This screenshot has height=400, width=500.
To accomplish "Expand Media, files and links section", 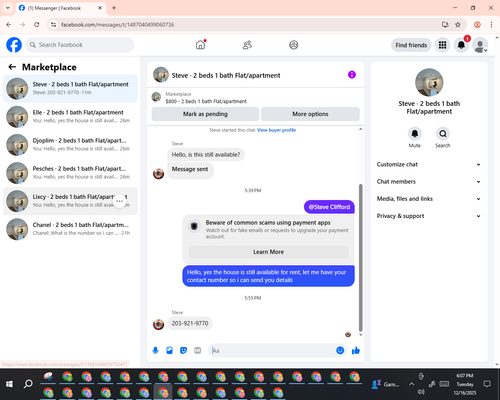I will click(429, 199).
